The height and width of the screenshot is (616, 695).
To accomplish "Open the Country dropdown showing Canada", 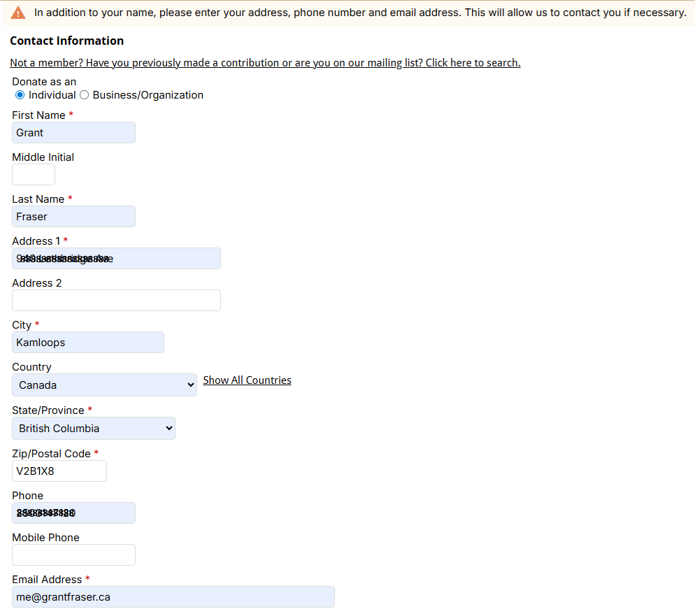I will 104,385.
